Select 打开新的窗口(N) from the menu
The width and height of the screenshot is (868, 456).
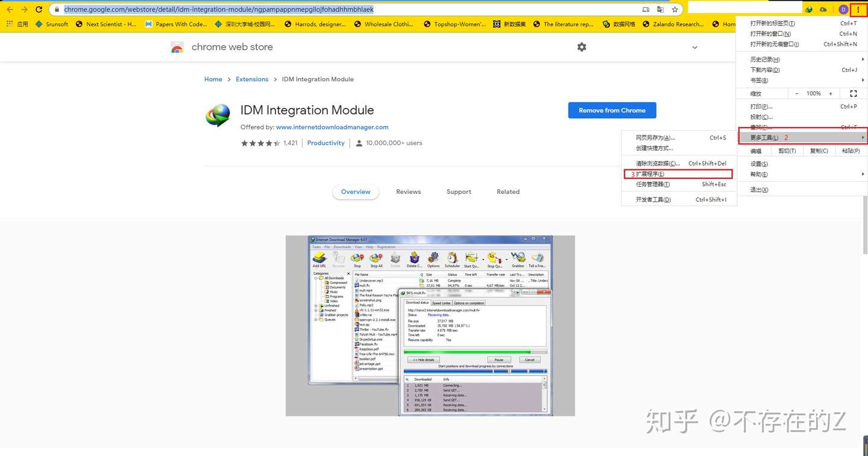(802, 34)
